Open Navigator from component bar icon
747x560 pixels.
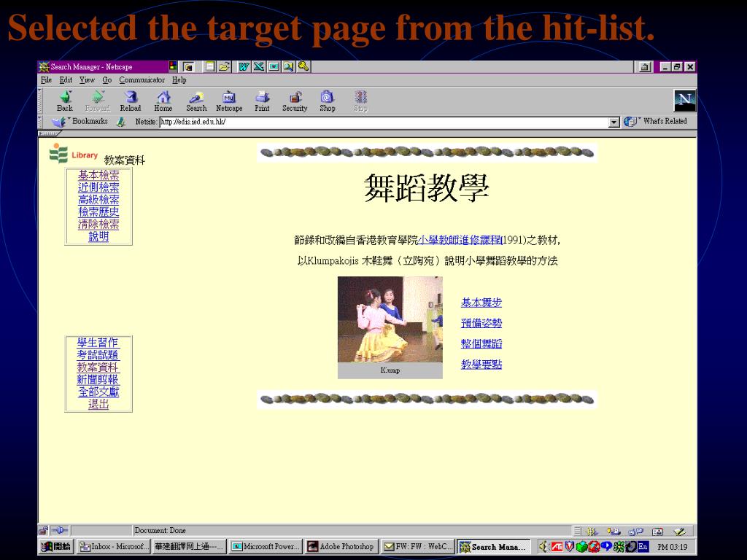[592, 531]
